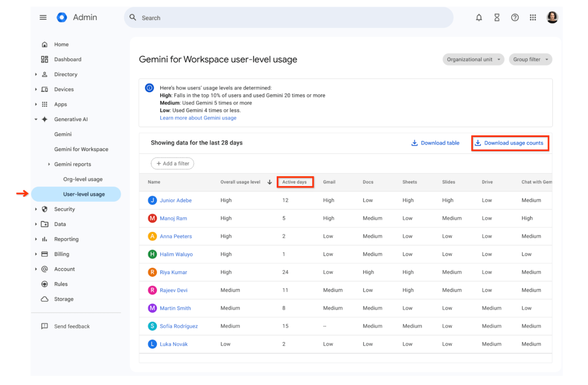Click the Dashboard icon in sidebar
This screenshot has width=588, height=385.
click(x=45, y=59)
